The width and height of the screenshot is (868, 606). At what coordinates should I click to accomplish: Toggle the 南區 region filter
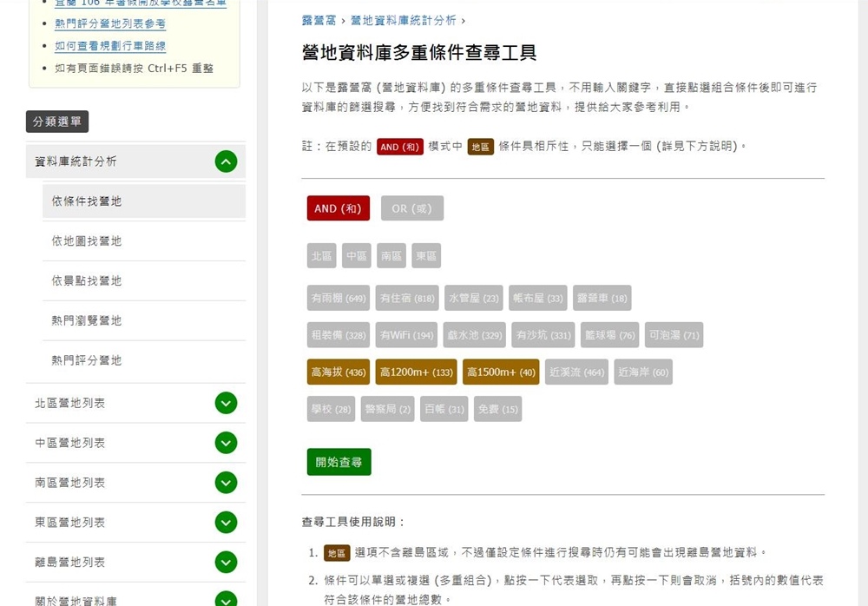(391, 256)
